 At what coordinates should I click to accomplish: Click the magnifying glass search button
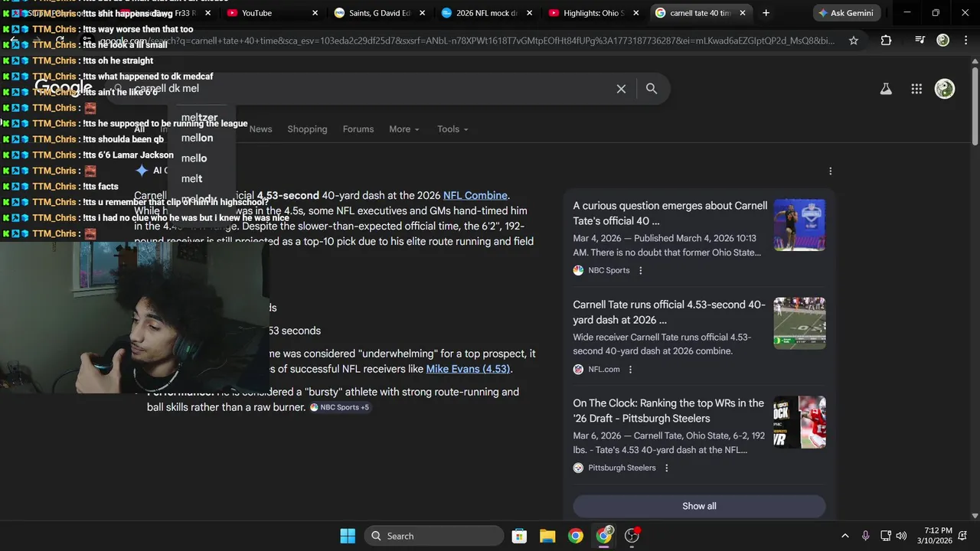coord(652,89)
